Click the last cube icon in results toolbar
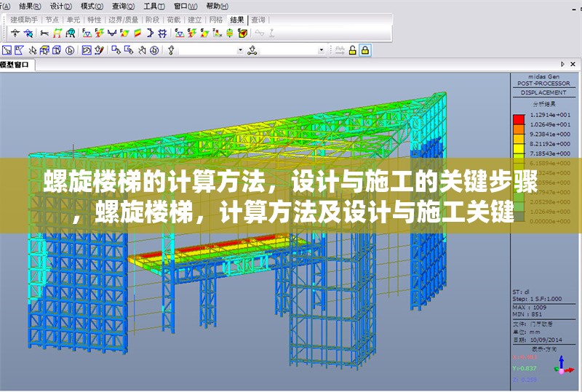Viewport: 582px width, 392px height. pyautogui.click(x=242, y=33)
